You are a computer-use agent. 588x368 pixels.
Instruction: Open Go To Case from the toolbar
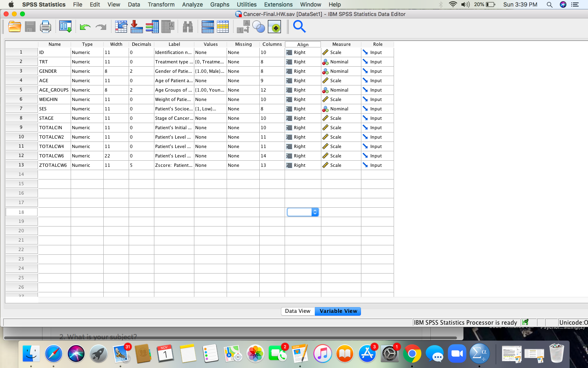(121, 27)
